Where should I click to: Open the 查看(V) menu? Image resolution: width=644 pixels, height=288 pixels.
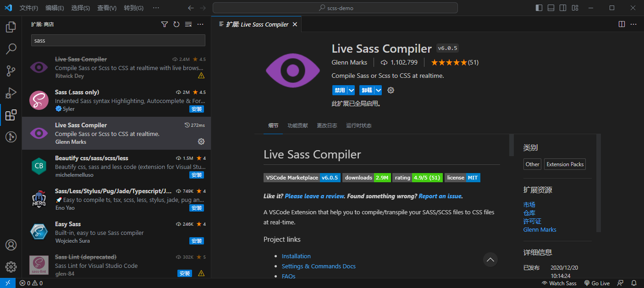point(107,8)
